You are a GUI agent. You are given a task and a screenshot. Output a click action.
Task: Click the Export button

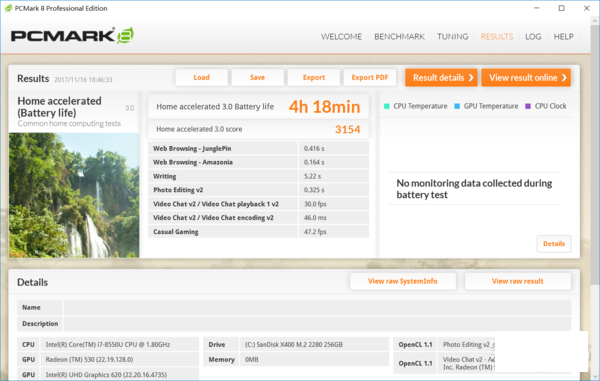click(314, 77)
